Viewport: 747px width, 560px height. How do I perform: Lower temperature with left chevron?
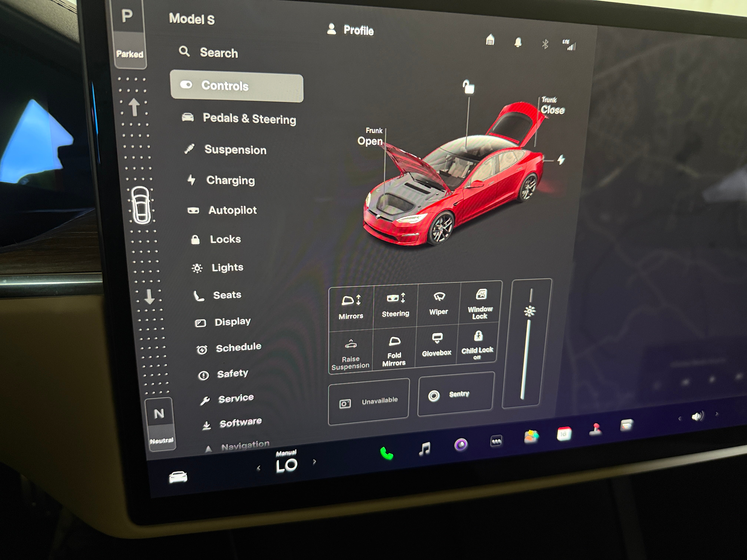[258, 468]
